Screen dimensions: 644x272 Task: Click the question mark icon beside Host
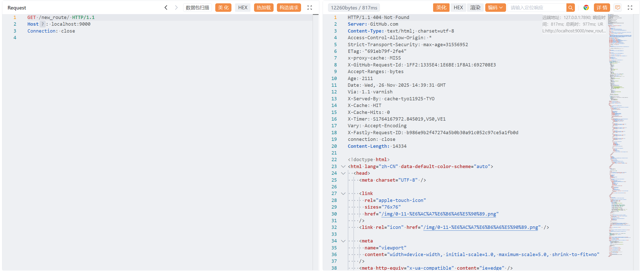click(x=43, y=24)
